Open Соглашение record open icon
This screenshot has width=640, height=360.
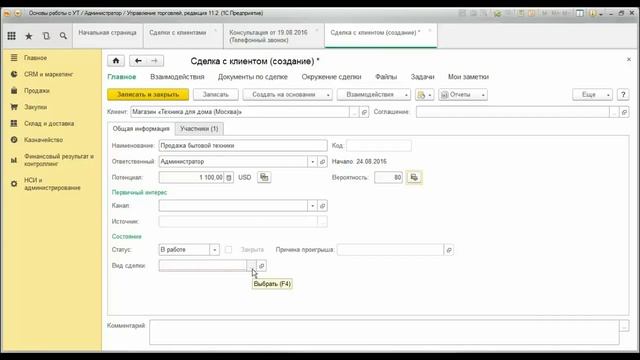point(624,112)
